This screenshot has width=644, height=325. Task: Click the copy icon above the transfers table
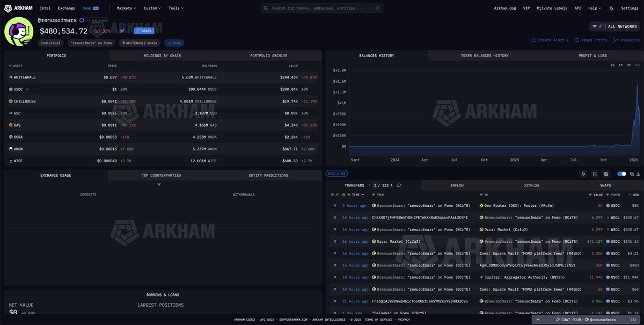(x=632, y=174)
